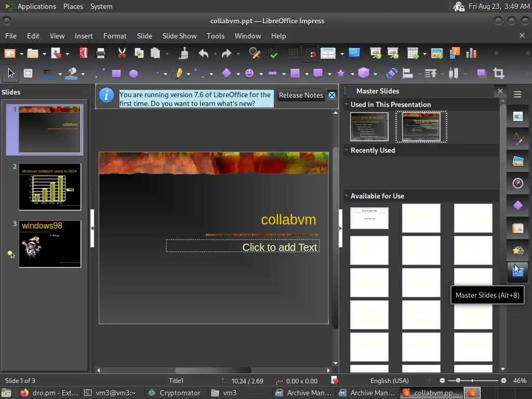Click the Insert Chart icon
The width and height of the screenshot is (532, 399).
pyautogui.click(x=471, y=54)
